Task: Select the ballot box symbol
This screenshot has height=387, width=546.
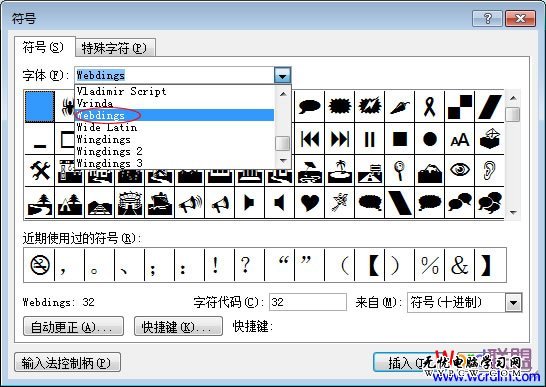Action: (x=490, y=139)
